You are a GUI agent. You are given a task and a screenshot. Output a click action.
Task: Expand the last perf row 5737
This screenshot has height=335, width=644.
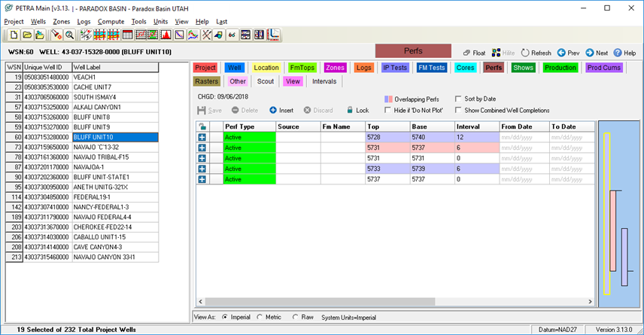(x=202, y=179)
